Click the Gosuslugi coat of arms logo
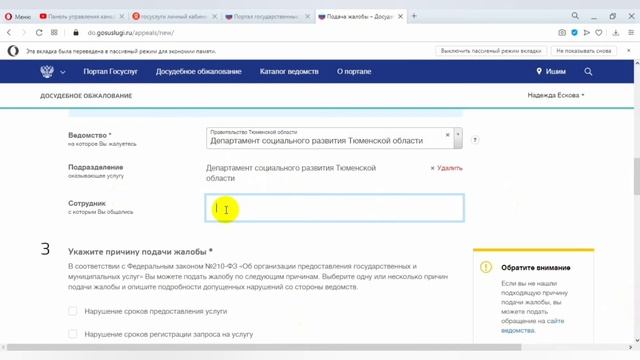 click(x=47, y=71)
